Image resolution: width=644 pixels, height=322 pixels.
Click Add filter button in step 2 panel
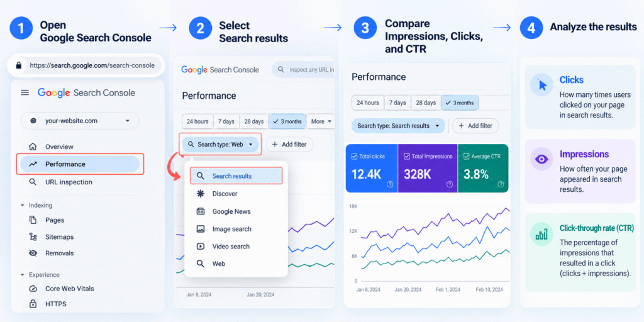point(289,145)
